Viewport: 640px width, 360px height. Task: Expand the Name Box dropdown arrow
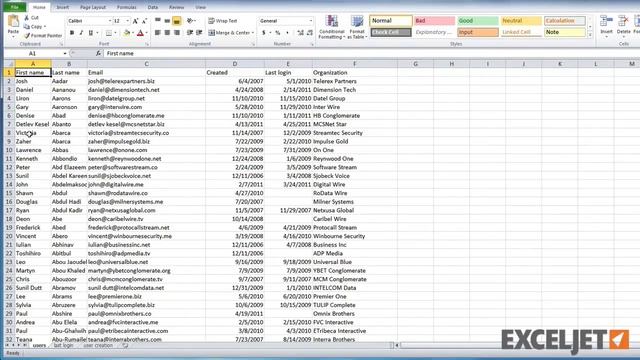pos(64,53)
